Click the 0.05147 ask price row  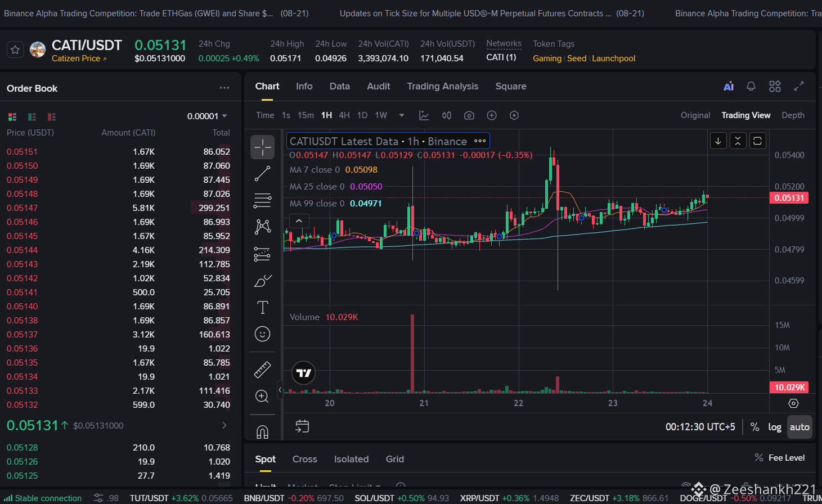tap(118, 208)
